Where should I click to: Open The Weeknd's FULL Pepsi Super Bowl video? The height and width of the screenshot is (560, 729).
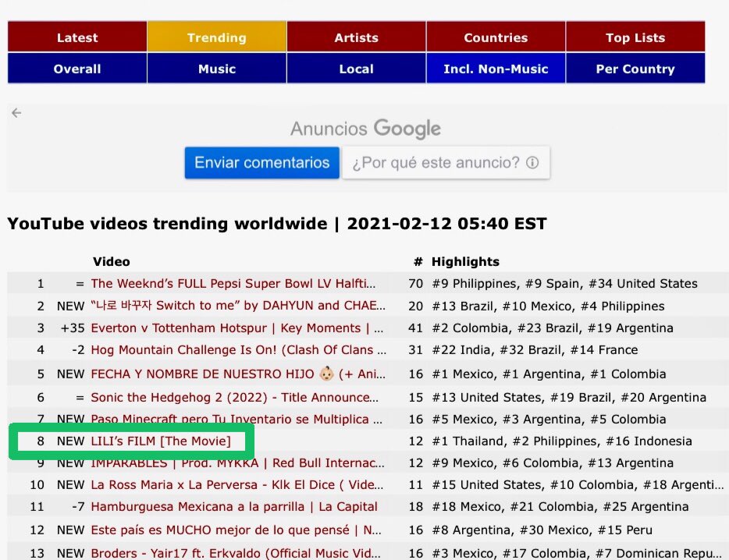pyautogui.click(x=233, y=283)
